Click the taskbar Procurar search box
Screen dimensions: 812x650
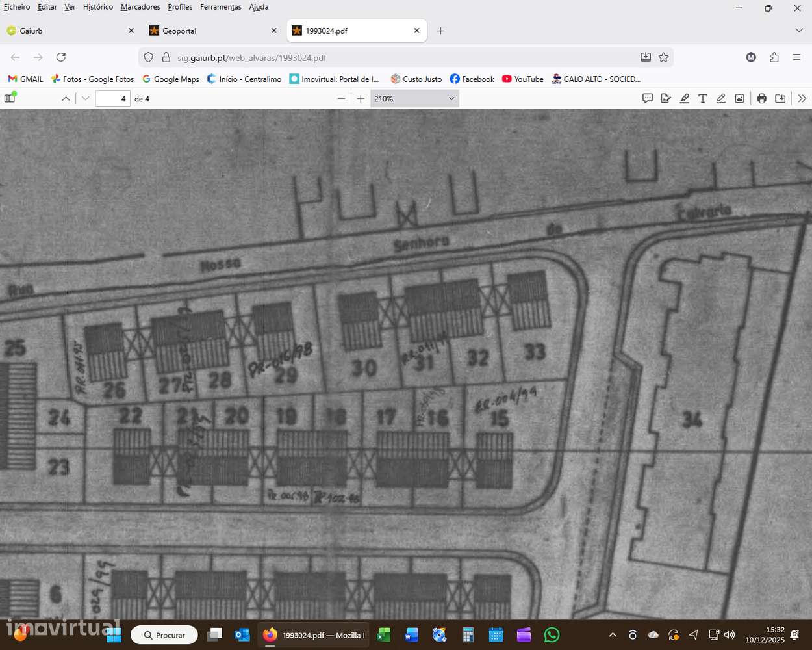(164, 635)
